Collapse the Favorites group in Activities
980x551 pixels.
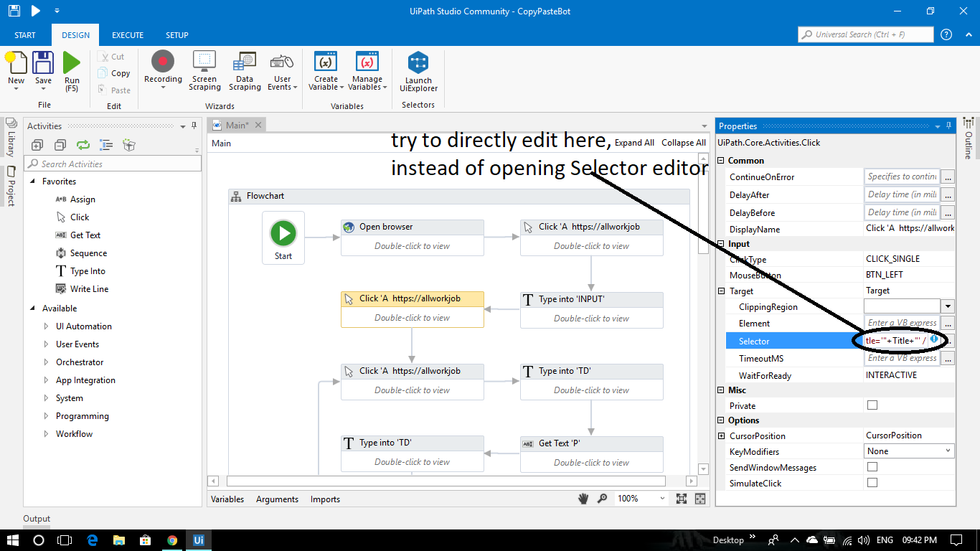tap(33, 182)
